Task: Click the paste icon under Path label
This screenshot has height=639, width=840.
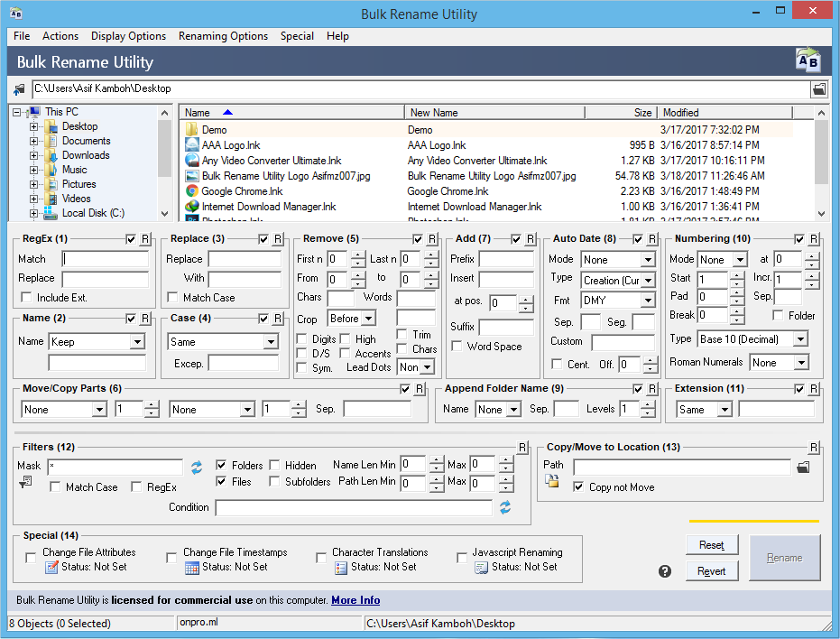Action: (552, 481)
